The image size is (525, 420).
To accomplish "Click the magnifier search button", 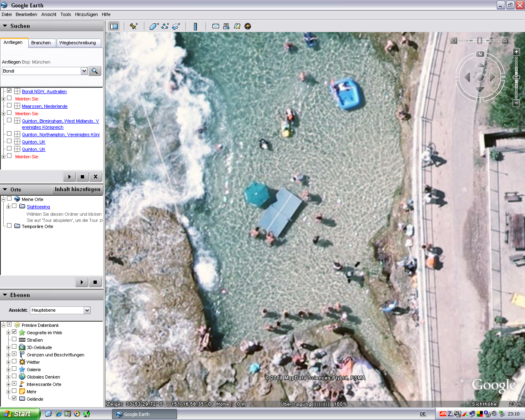I will 95,71.
